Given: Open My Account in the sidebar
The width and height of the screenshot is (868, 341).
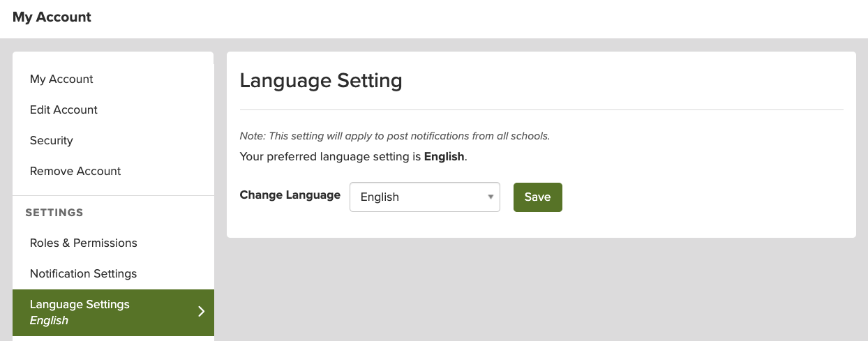Looking at the screenshot, I should pos(61,79).
